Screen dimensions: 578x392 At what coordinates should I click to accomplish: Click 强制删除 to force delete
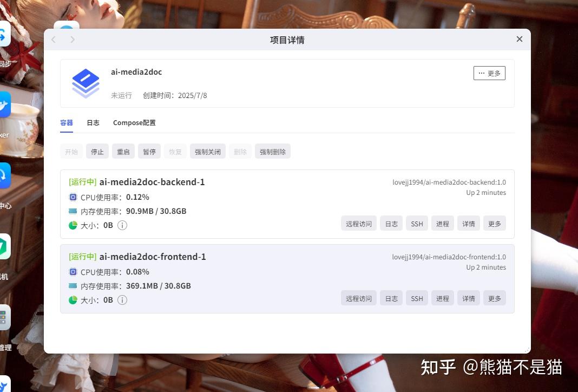tap(273, 151)
